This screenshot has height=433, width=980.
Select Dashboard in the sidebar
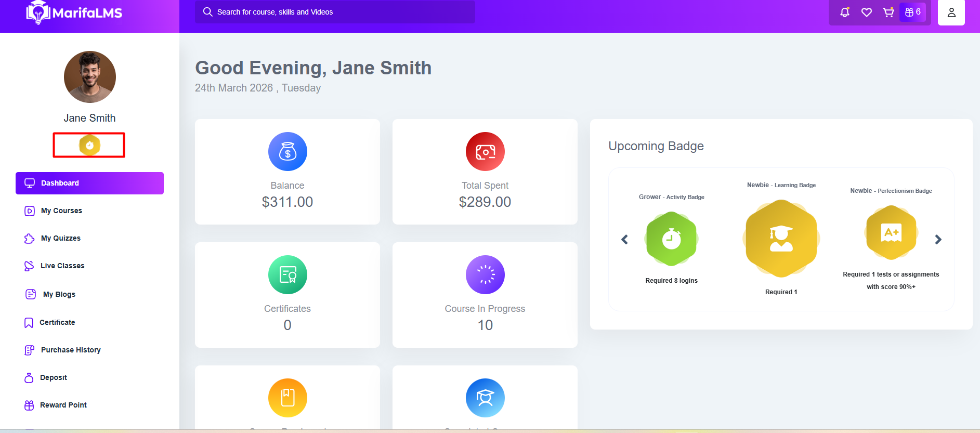point(89,183)
